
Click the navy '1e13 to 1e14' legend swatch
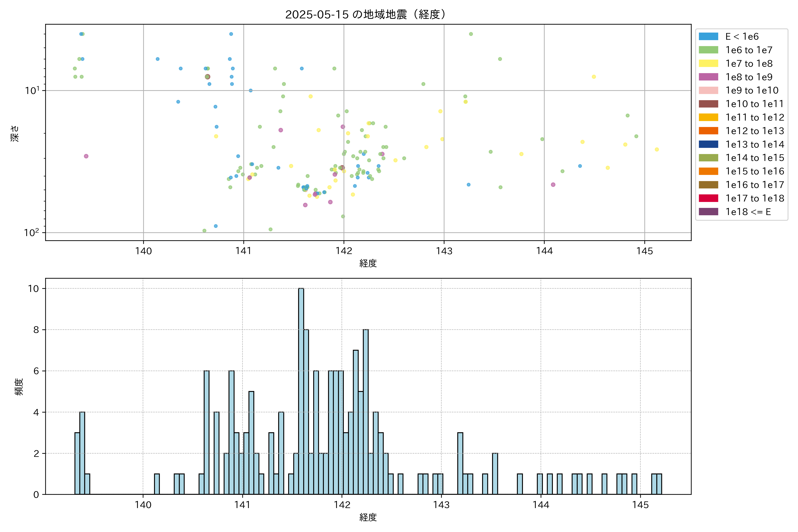[708, 144]
